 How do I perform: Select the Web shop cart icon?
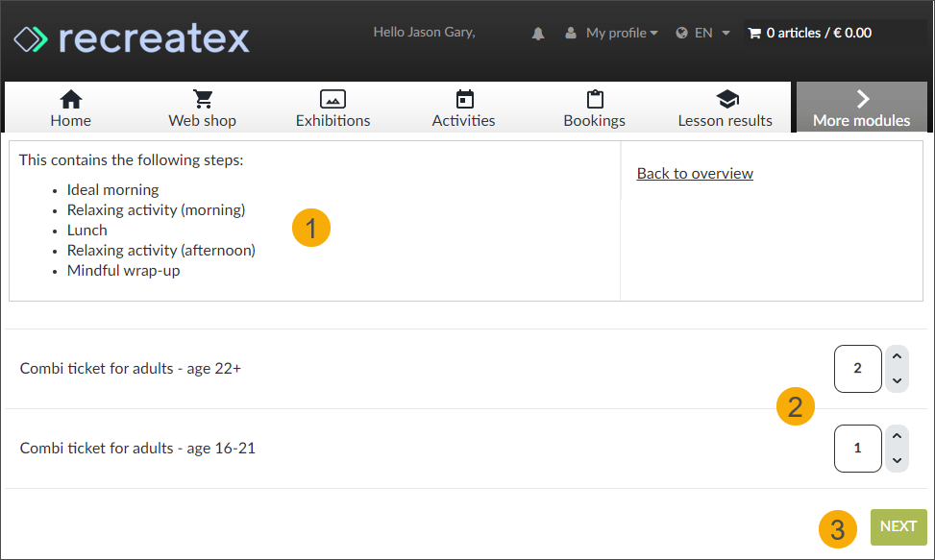click(x=202, y=98)
